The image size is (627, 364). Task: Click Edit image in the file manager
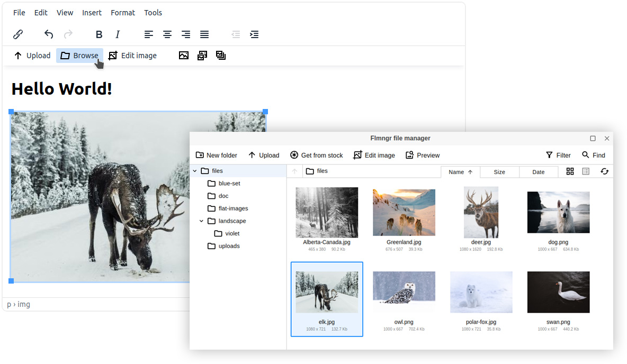click(x=374, y=155)
